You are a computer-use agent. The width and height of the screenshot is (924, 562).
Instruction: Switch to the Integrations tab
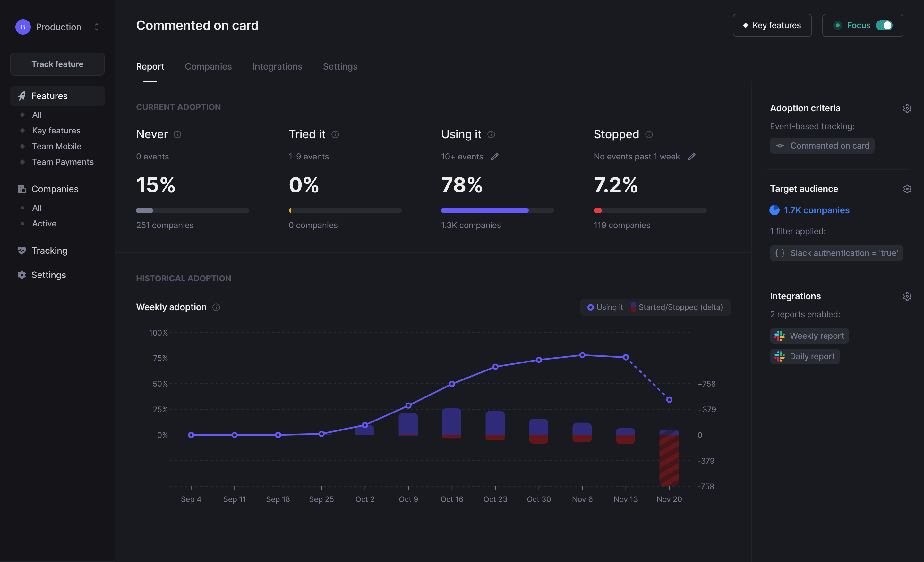(x=277, y=66)
